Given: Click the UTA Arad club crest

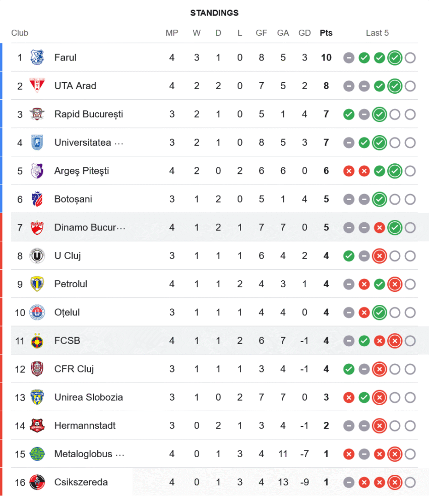Looking at the screenshot, I should (37, 86).
